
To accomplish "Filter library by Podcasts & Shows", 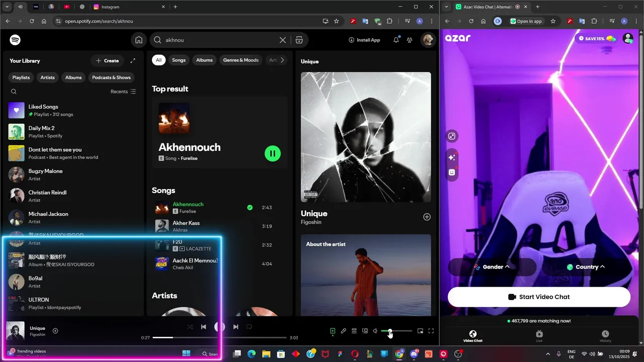I will click(111, 77).
